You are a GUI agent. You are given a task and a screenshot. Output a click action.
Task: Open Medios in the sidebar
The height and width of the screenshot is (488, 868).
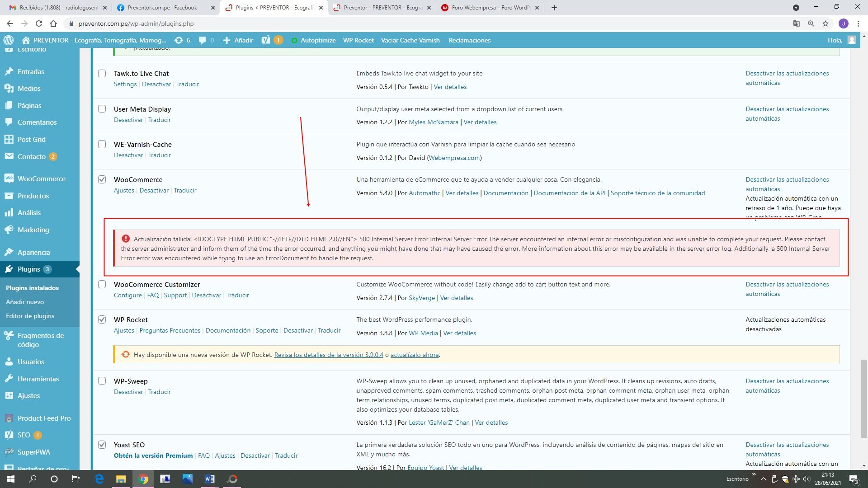(29, 89)
